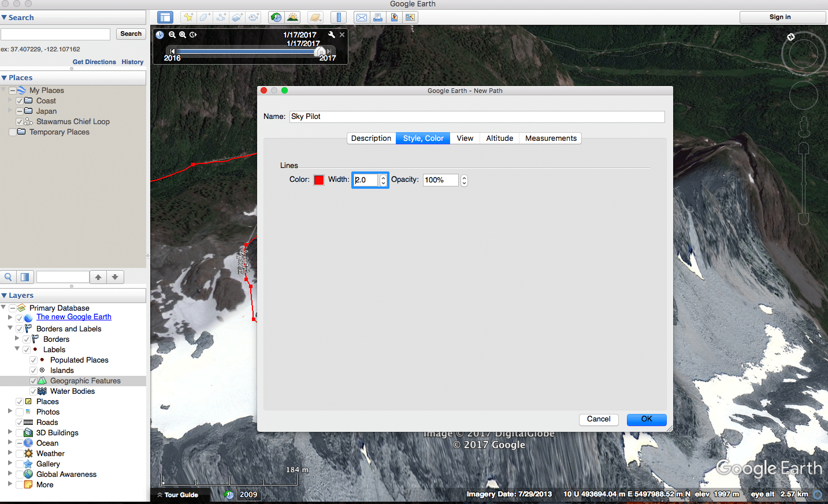Click the move up arrow button
This screenshot has height=504, width=828.
(98, 277)
